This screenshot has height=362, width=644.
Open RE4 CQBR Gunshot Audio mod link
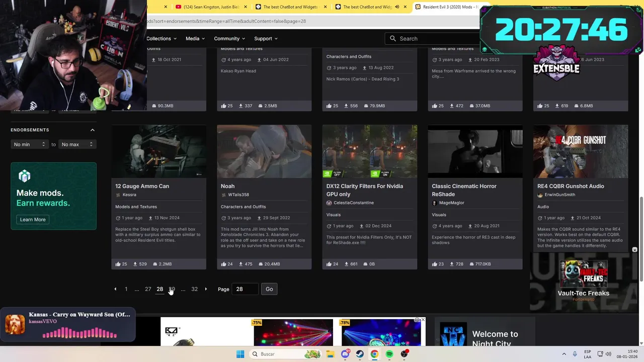(x=571, y=186)
